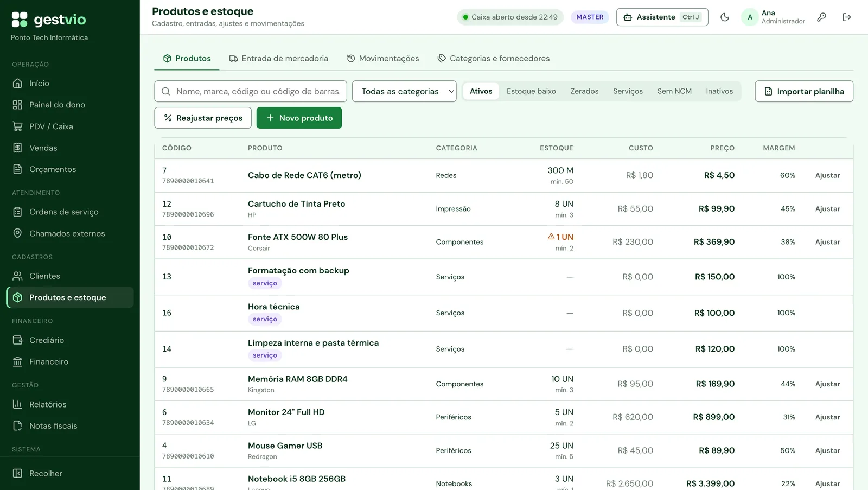The width and height of the screenshot is (868, 490).
Task: Select the Zerados filter
Action: 584,91
